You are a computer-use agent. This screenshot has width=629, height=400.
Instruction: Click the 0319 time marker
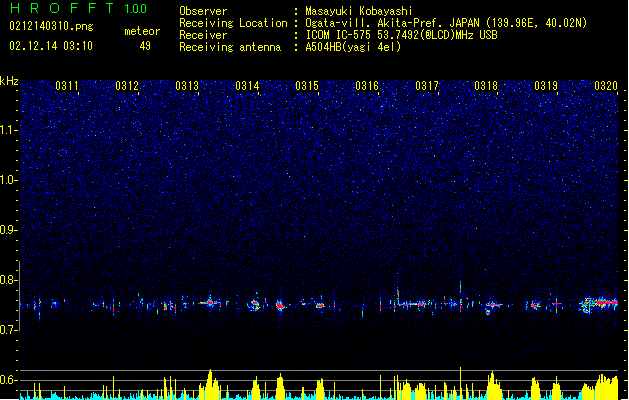tap(546, 86)
